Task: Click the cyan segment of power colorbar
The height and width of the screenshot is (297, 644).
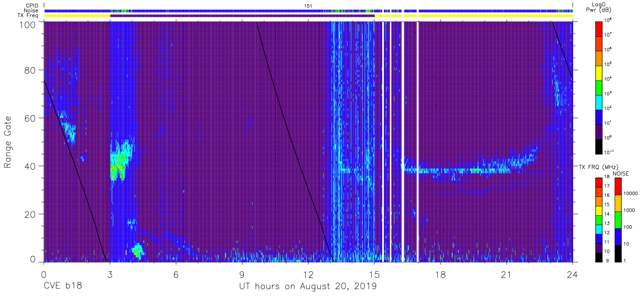Action: 599,102
